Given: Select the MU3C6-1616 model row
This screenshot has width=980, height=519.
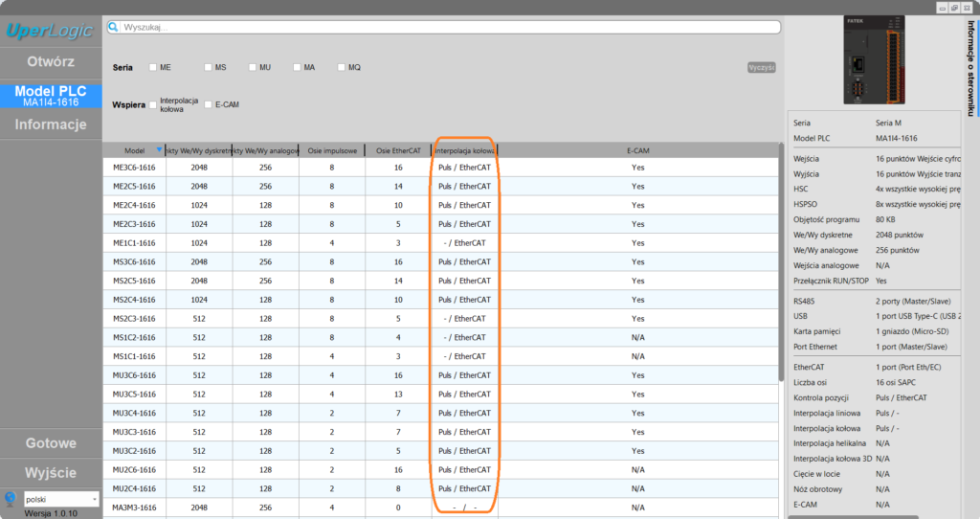Looking at the screenshot, I should [x=440, y=375].
